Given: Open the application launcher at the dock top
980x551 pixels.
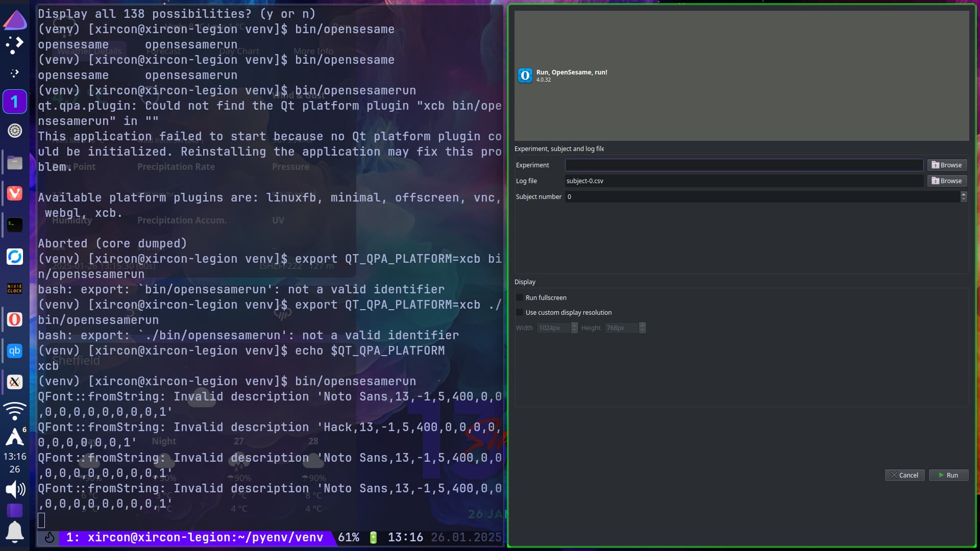Looking at the screenshot, I should [x=15, y=20].
